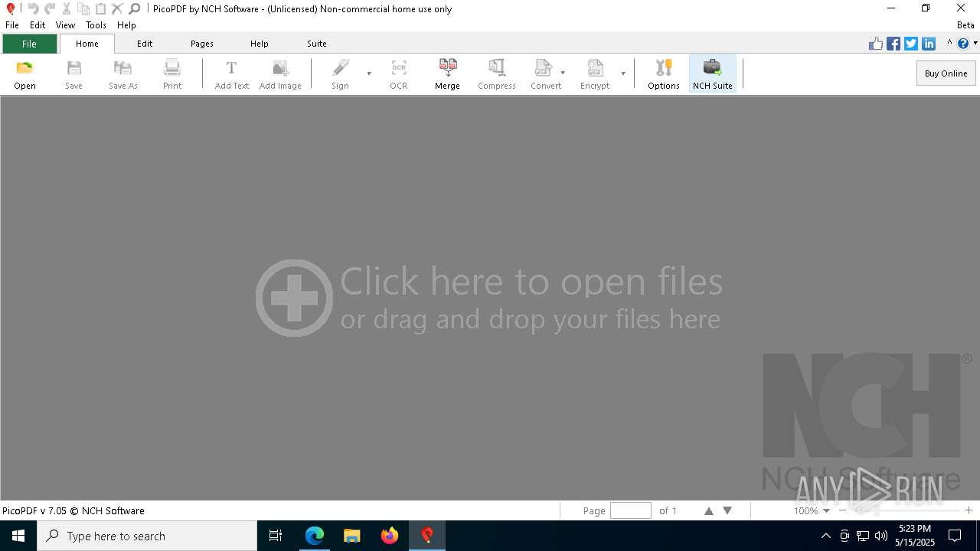This screenshot has height=551, width=980.
Task: Click the Buy Online button
Action: (x=946, y=73)
